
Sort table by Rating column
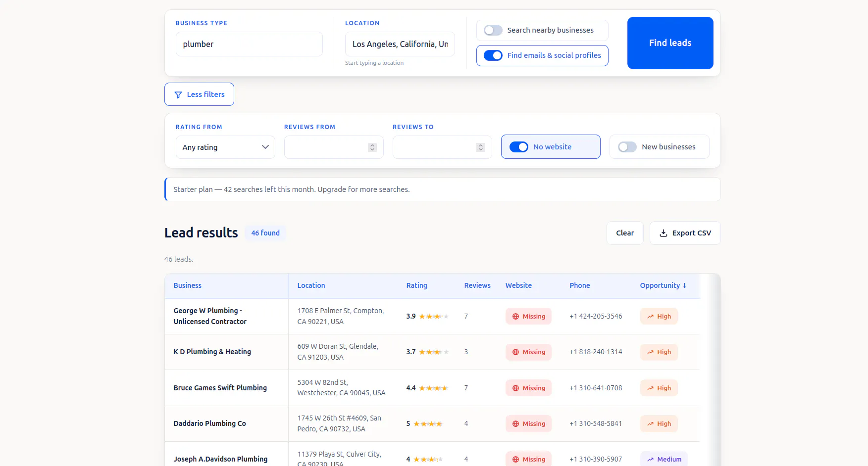click(x=417, y=285)
